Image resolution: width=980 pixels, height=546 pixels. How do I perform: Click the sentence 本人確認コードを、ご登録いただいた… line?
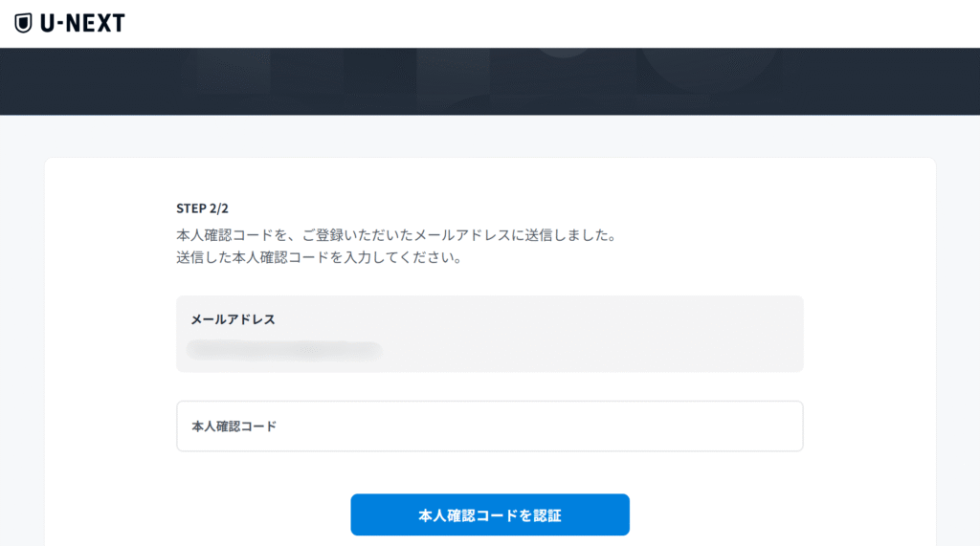click(397, 235)
